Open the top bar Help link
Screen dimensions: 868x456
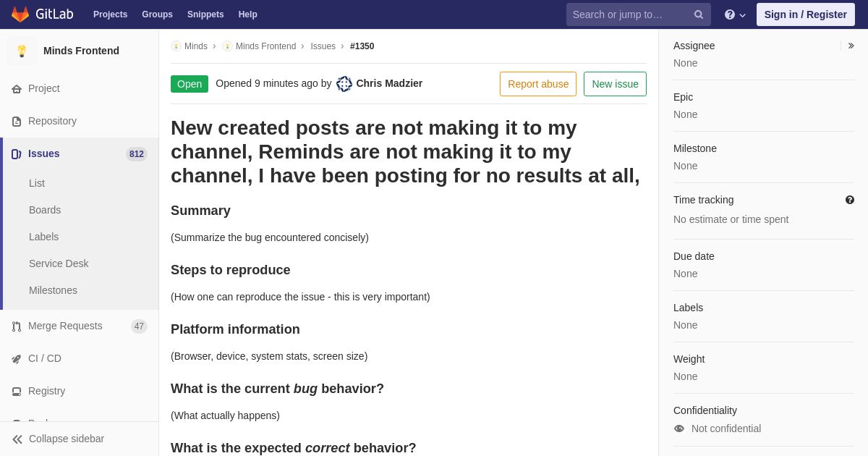[x=248, y=14]
